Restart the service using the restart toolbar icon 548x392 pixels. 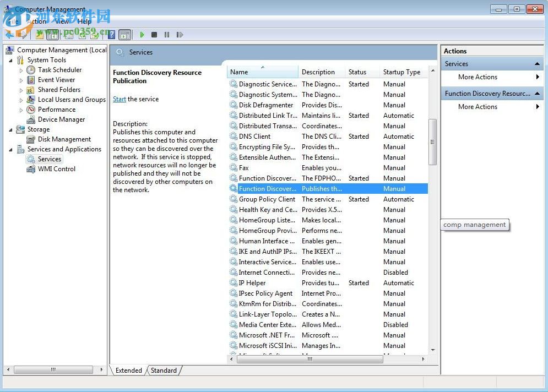(179, 35)
